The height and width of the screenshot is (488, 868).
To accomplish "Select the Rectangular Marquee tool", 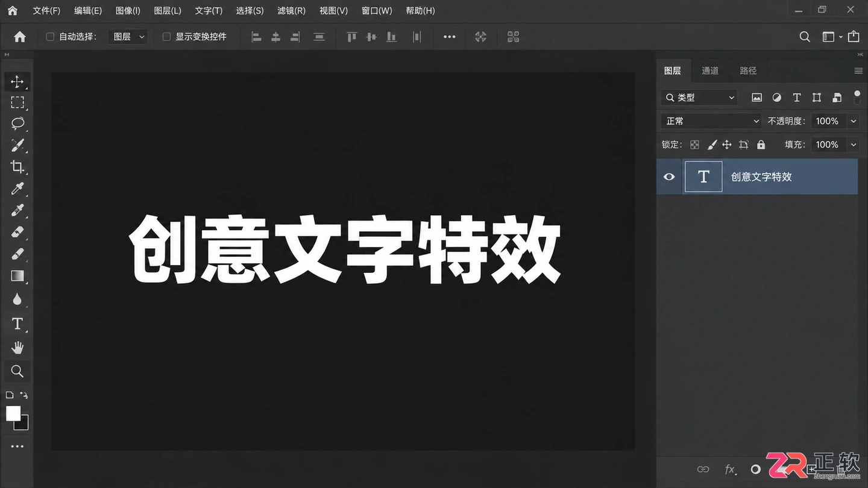I will pos(17,102).
